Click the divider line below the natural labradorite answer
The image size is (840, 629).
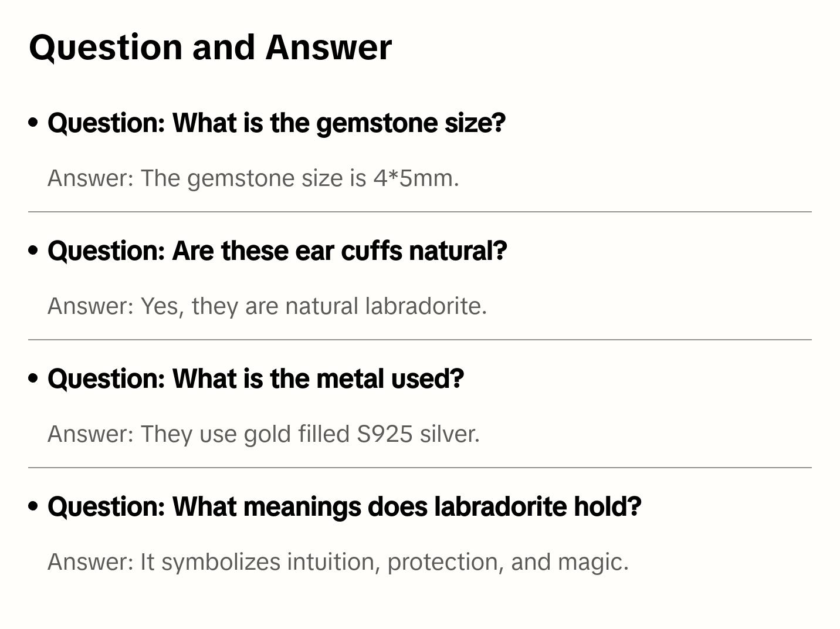pos(420,340)
